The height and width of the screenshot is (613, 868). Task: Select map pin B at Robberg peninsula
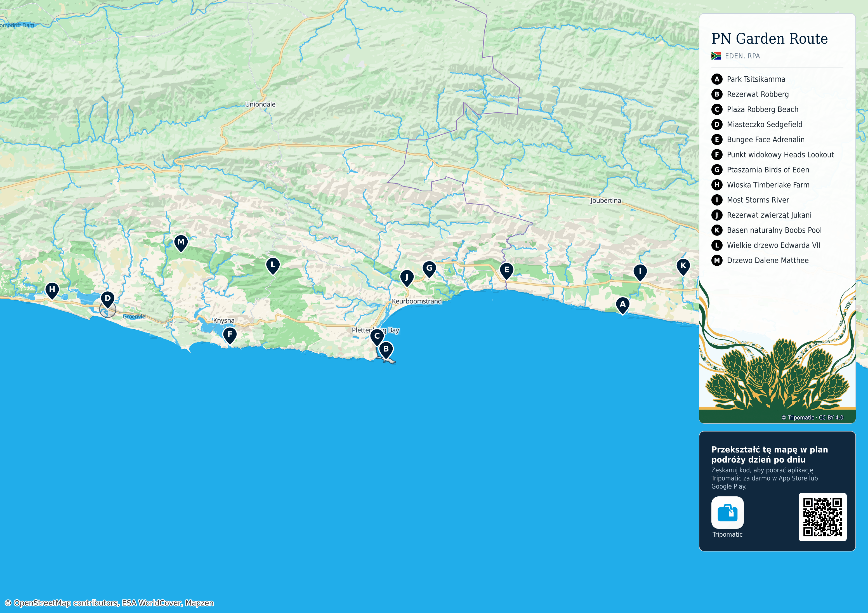(x=386, y=350)
